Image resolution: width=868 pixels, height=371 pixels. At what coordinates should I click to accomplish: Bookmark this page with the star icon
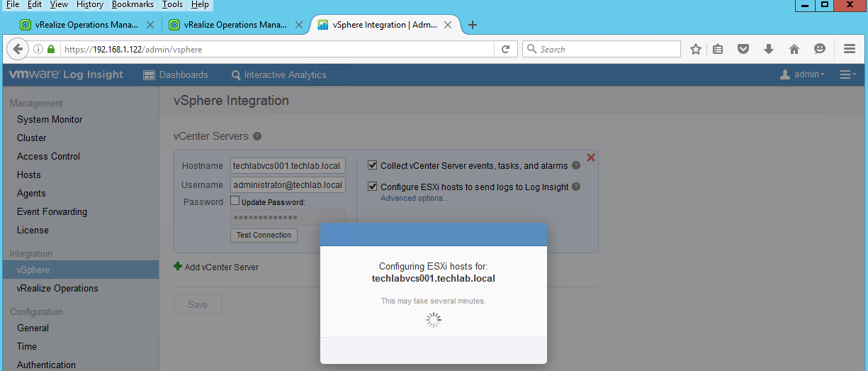[696, 49]
